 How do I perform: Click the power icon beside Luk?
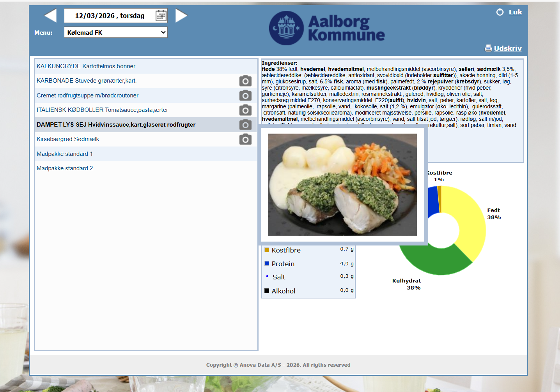pos(500,12)
